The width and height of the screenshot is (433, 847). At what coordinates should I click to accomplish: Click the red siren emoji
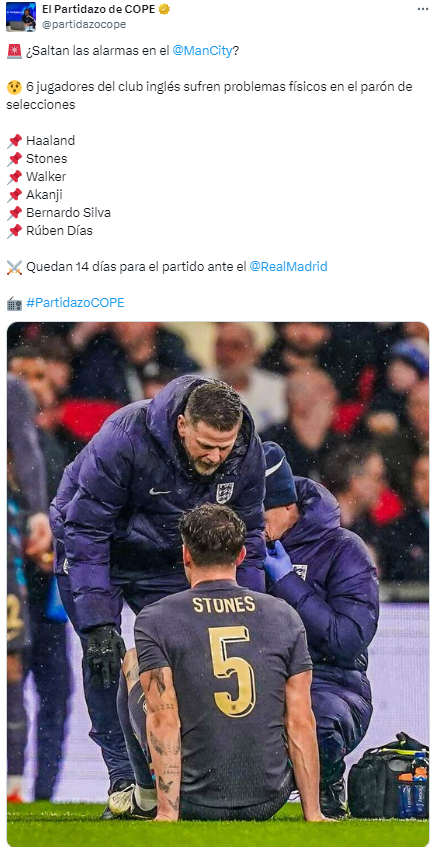click(15, 51)
